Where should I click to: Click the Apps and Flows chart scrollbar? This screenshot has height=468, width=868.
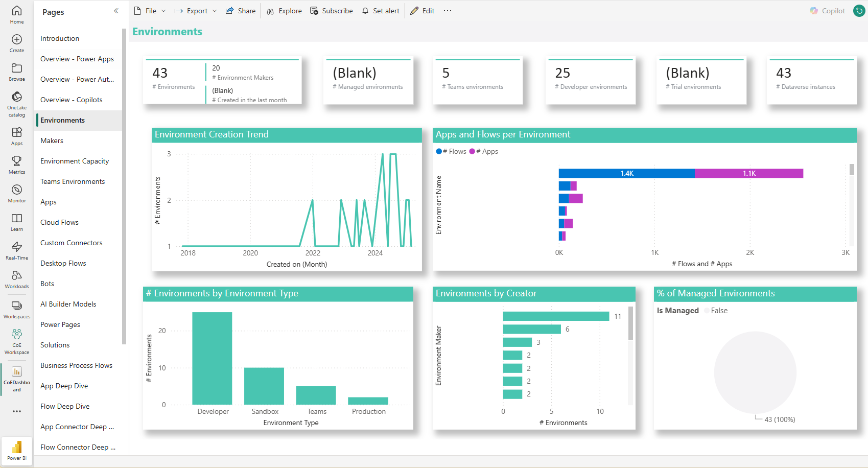(852, 170)
